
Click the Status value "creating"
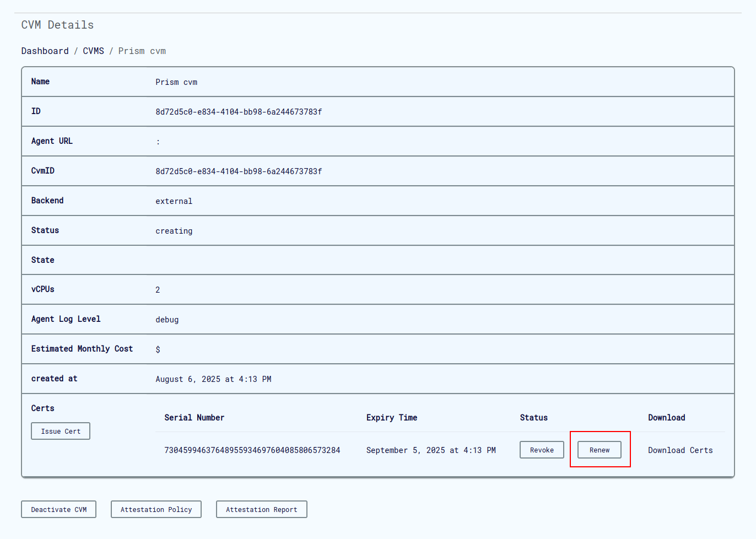point(174,231)
